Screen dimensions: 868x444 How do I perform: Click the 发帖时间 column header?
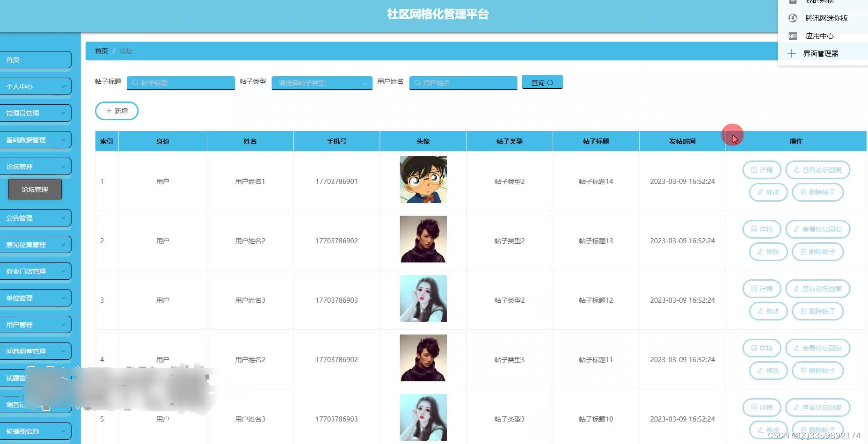coord(682,141)
